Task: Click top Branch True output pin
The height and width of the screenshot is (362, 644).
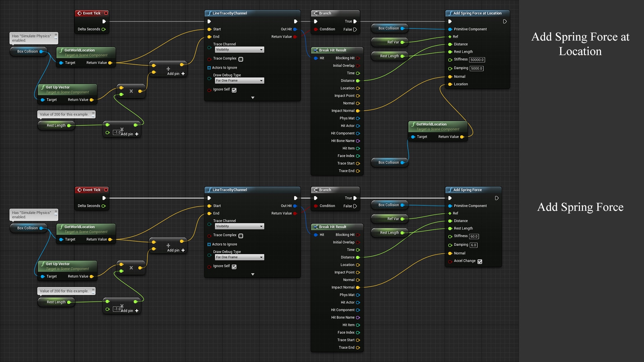Action: pos(355,21)
